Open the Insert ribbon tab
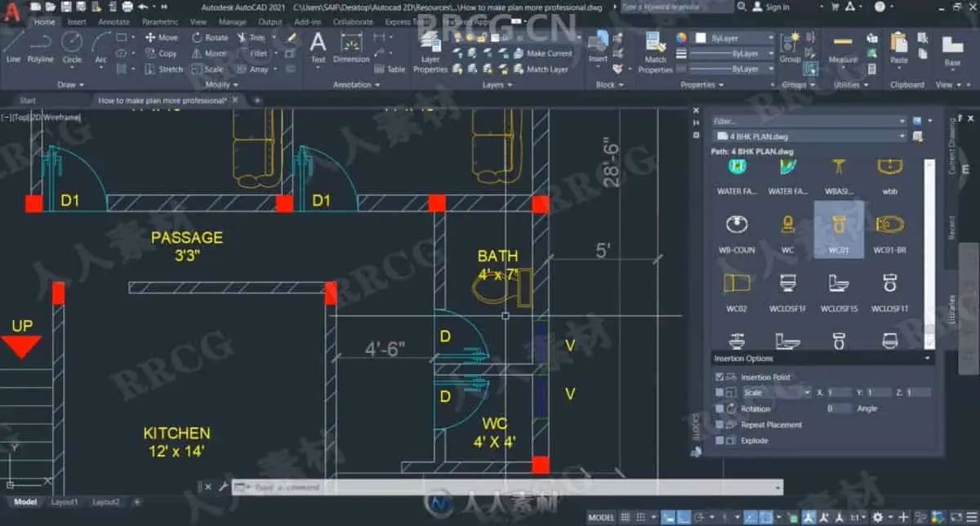The height and width of the screenshot is (526, 980). tap(77, 22)
